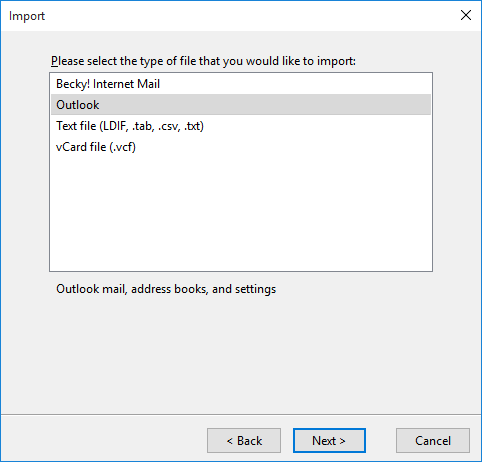
Task: Select Text file (LDIF, .tab, .csv, .txt)
Action: (x=241, y=126)
